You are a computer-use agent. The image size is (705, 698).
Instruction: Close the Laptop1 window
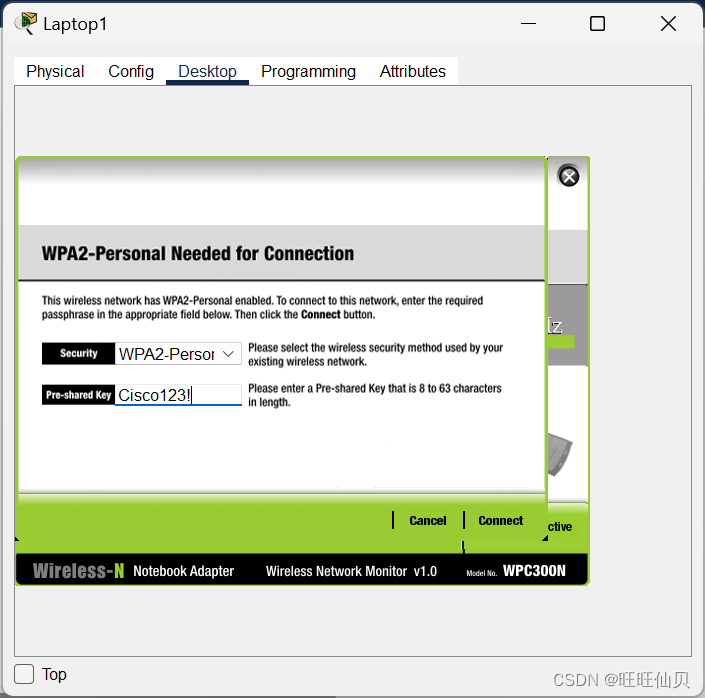click(669, 23)
